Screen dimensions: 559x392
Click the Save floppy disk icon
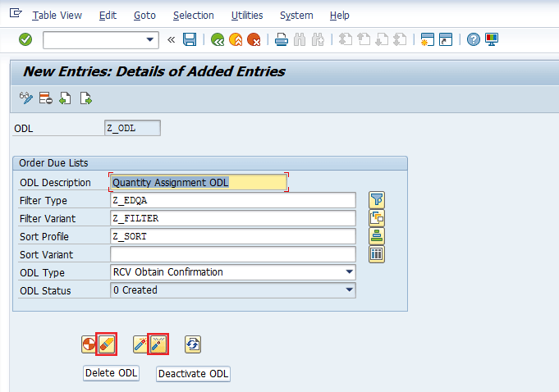190,39
